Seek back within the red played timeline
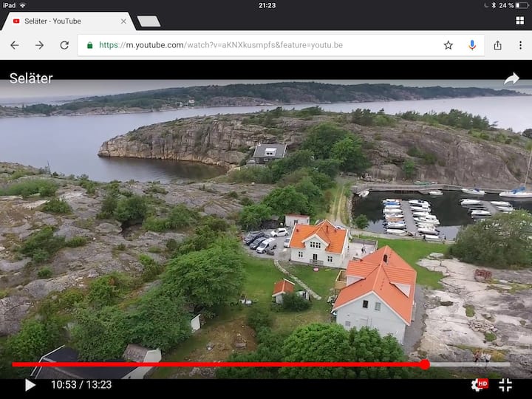 tap(217, 364)
